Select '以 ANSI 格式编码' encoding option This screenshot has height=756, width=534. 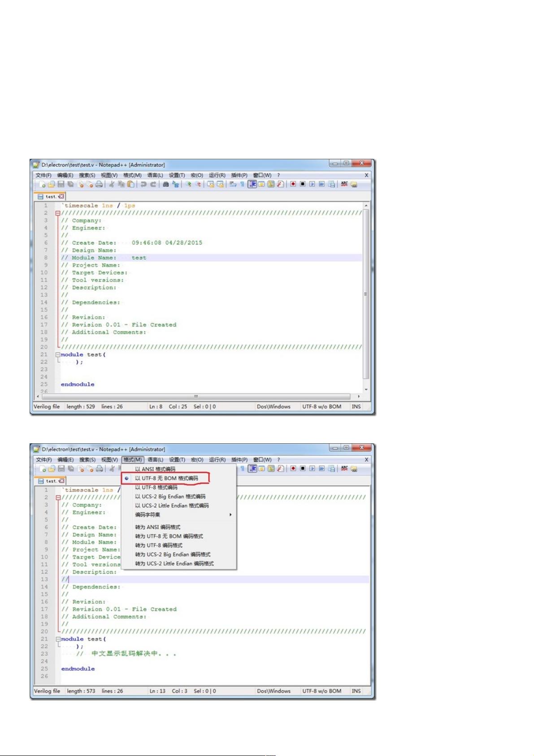pos(155,469)
